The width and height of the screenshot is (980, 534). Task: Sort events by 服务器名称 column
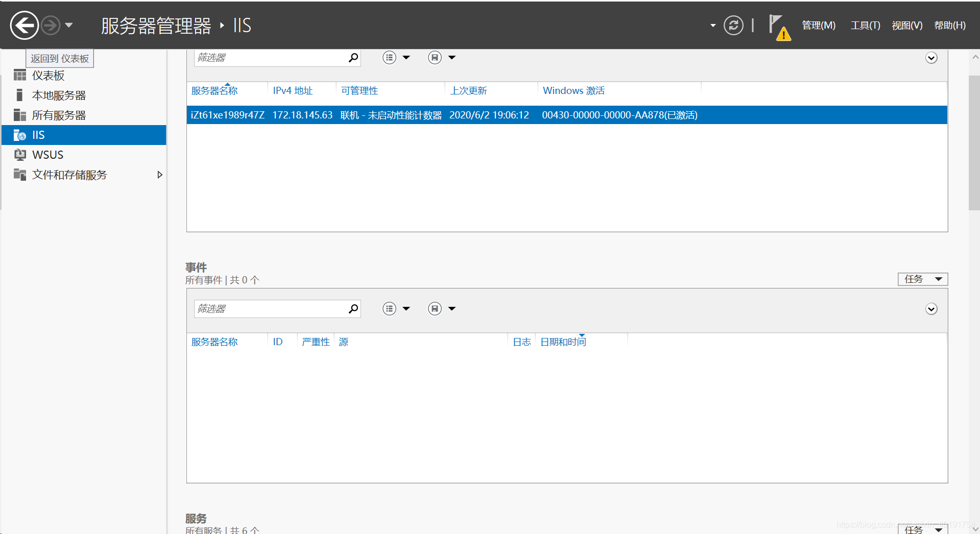pyautogui.click(x=214, y=342)
